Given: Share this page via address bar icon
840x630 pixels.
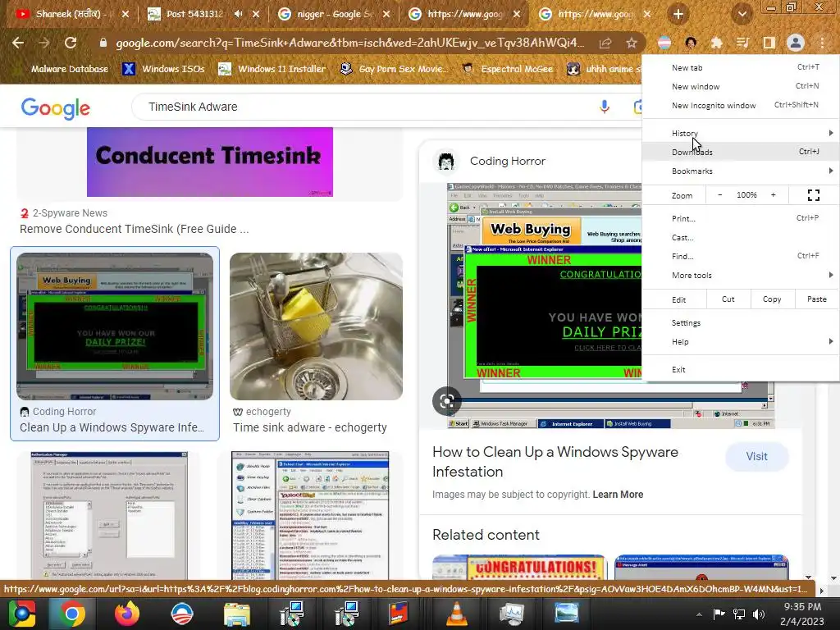Looking at the screenshot, I should tap(605, 43).
